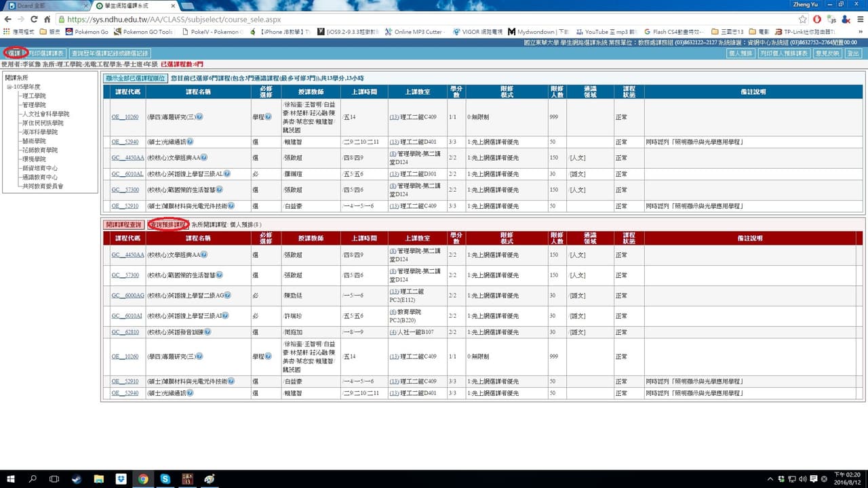868x488 pixels.
Task: Open the TP-Link bookmark
Action: pos(805,31)
